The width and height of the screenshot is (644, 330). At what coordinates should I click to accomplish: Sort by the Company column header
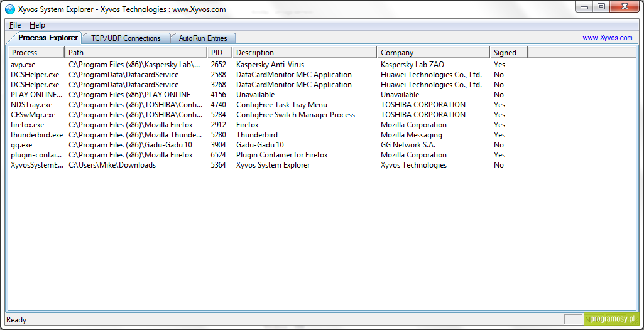pos(434,53)
